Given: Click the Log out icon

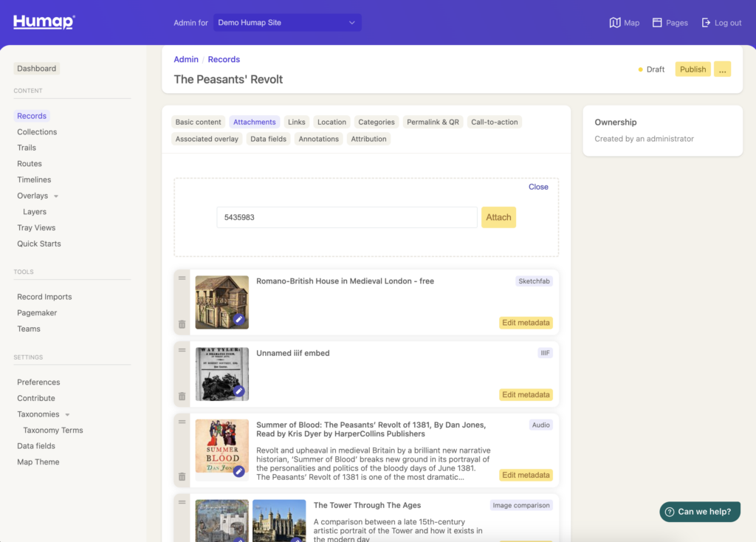Looking at the screenshot, I should coord(706,23).
